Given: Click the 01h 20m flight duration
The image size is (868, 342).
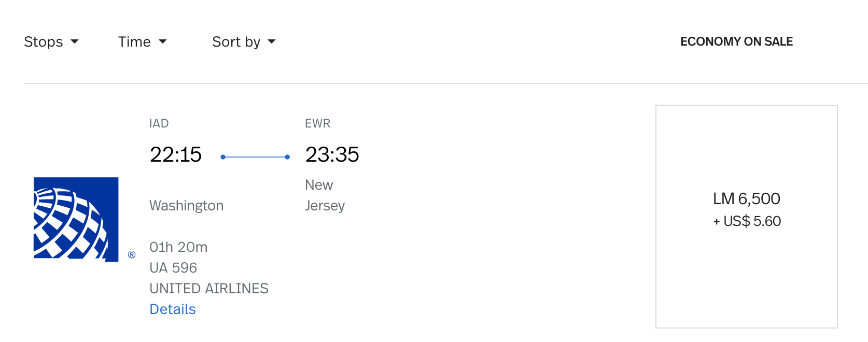Looking at the screenshot, I should [178, 247].
